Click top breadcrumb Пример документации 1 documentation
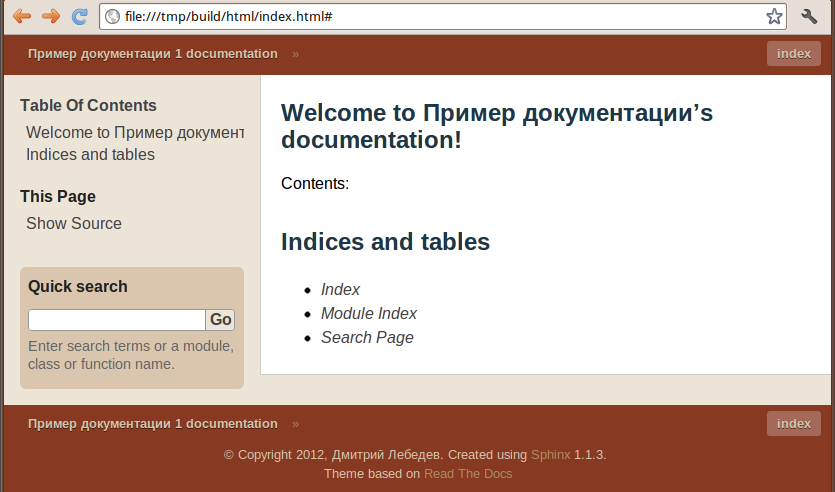Viewport: 835px width, 492px height. point(153,54)
